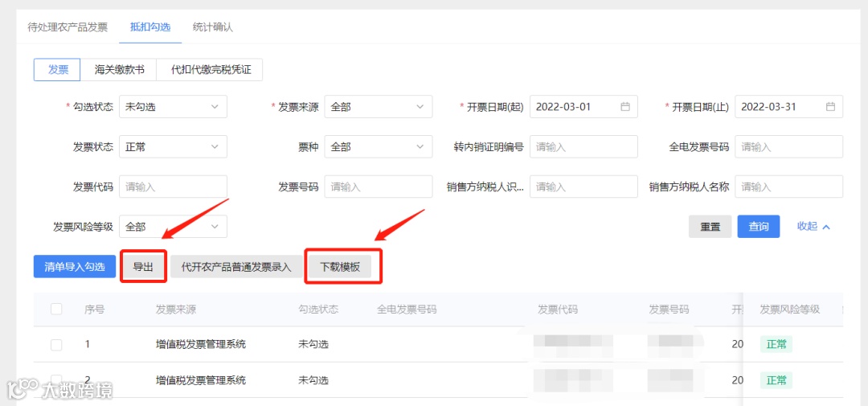The height and width of the screenshot is (406, 868).
Task: Click 未勾选 status in row 2
Action: tap(313, 380)
